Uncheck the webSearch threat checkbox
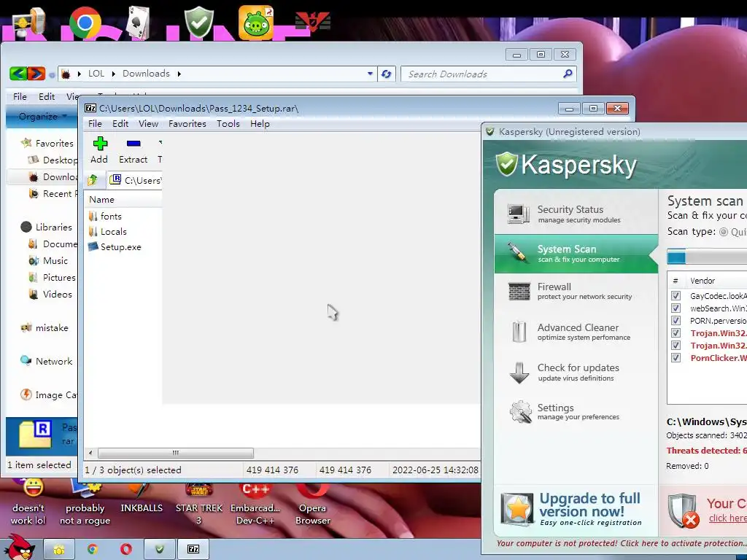This screenshot has height=560, width=747. tap(676, 308)
